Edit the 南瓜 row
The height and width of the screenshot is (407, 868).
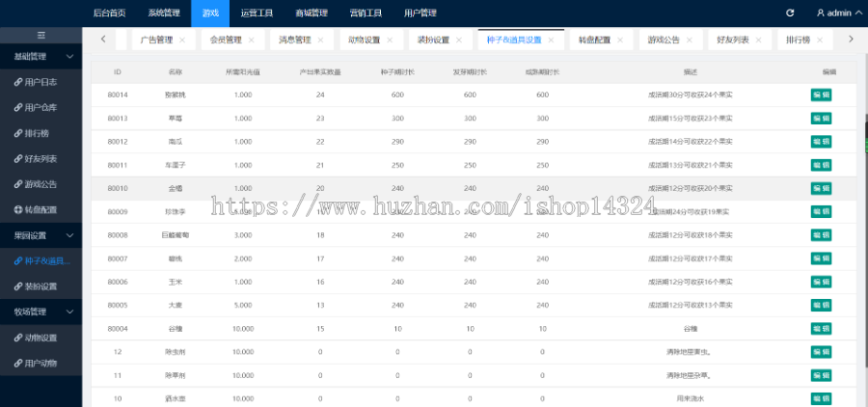click(821, 142)
